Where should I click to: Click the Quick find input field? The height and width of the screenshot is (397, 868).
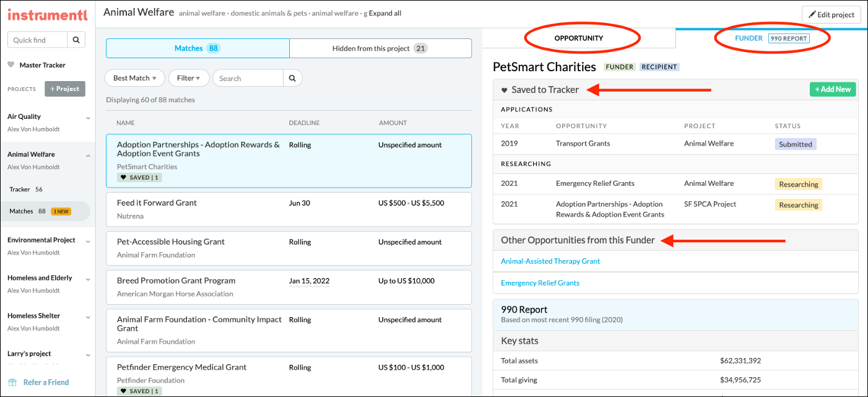coord(37,40)
